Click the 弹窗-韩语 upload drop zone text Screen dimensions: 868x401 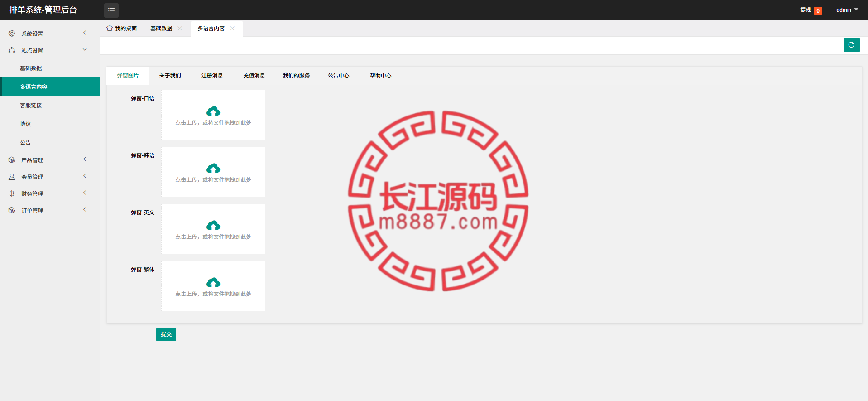tap(213, 180)
